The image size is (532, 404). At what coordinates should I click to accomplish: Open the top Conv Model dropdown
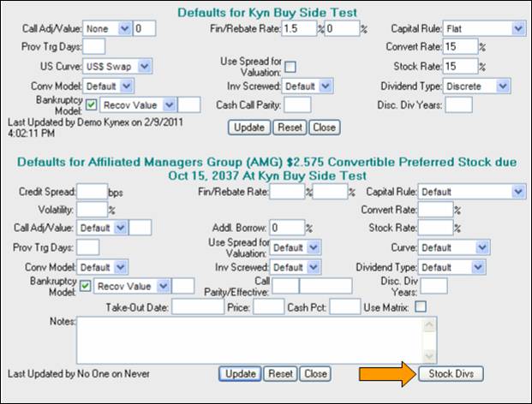pyautogui.click(x=109, y=86)
